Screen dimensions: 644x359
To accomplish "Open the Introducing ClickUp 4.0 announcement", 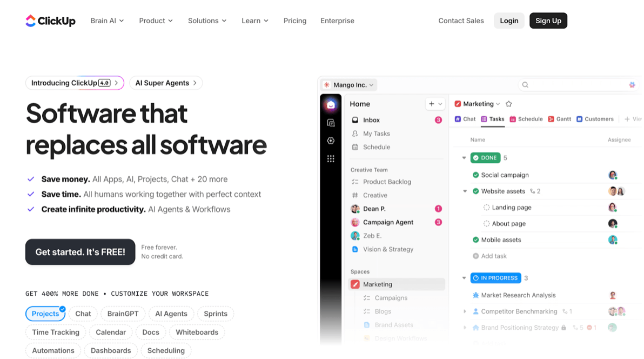I will (75, 83).
